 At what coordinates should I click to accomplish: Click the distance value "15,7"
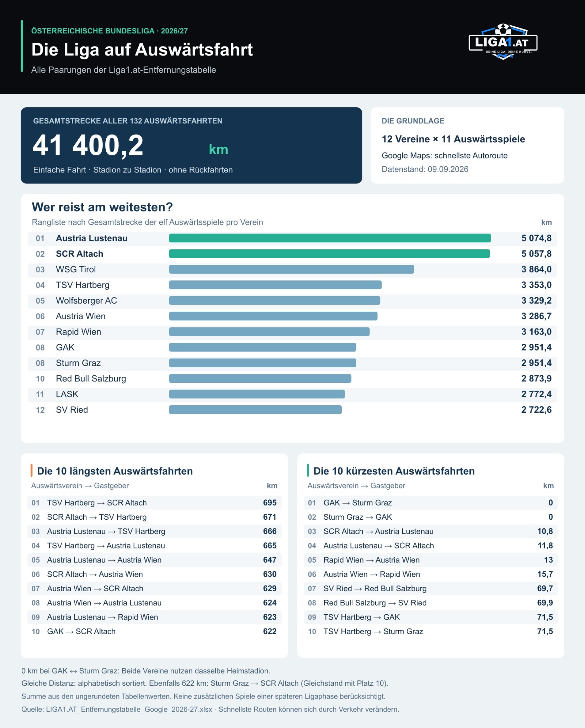tap(545, 574)
